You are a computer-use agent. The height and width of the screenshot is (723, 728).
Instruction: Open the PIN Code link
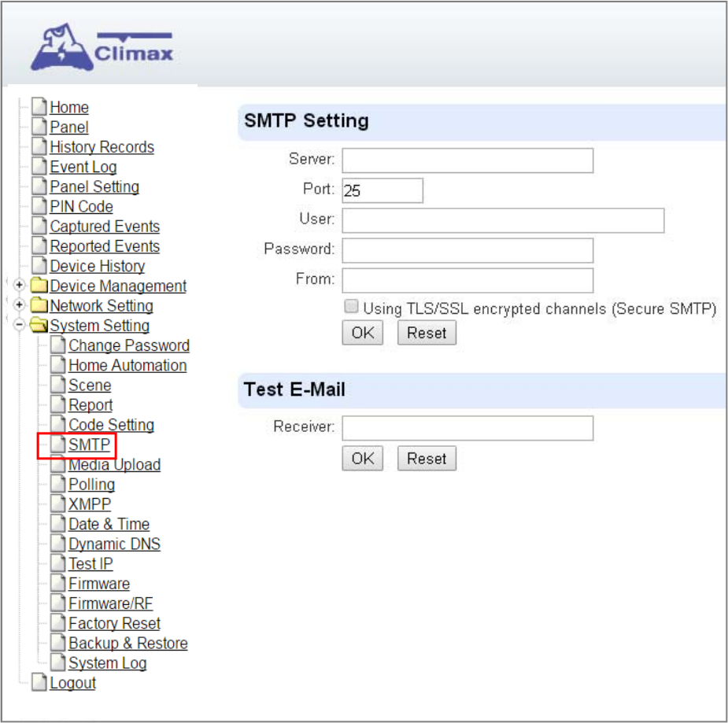tap(81, 206)
